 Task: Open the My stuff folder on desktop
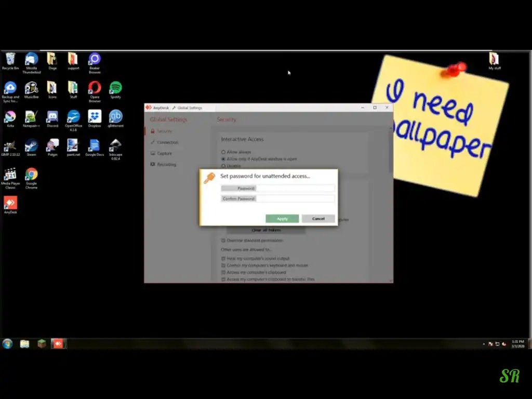pyautogui.click(x=495, y=61)
